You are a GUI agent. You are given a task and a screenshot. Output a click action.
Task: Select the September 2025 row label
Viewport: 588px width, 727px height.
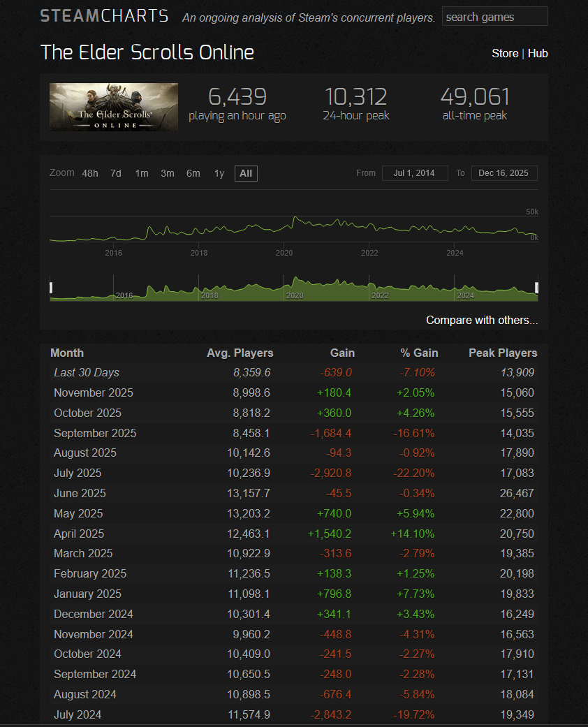point(95,433)
